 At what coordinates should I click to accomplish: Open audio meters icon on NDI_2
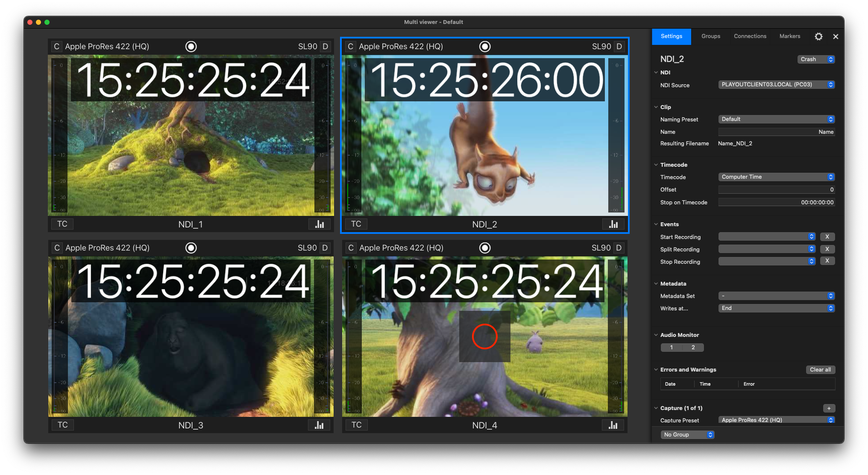click(613, 224)
